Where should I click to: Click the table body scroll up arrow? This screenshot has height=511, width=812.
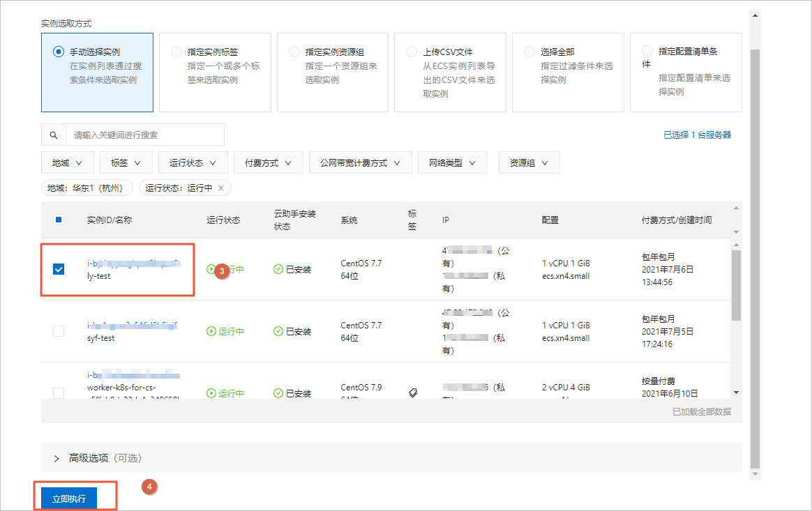[736, 245]
